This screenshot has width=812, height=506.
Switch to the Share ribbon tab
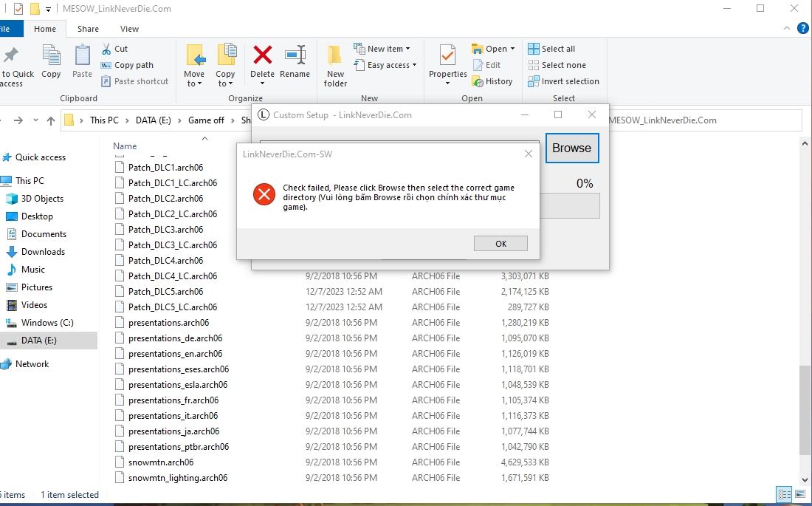tap(88, 29)
